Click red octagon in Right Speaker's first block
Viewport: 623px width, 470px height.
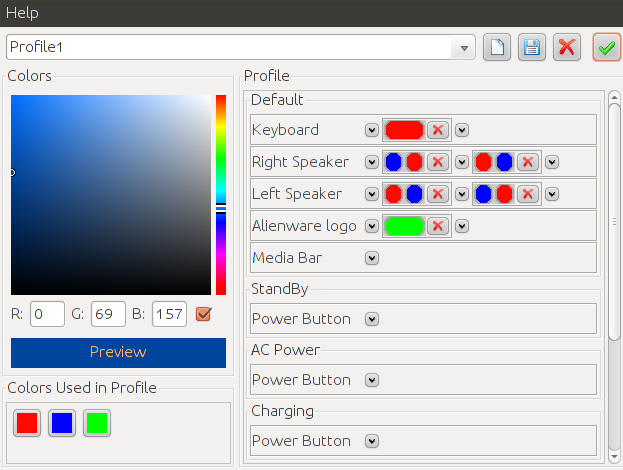(414, 162)
